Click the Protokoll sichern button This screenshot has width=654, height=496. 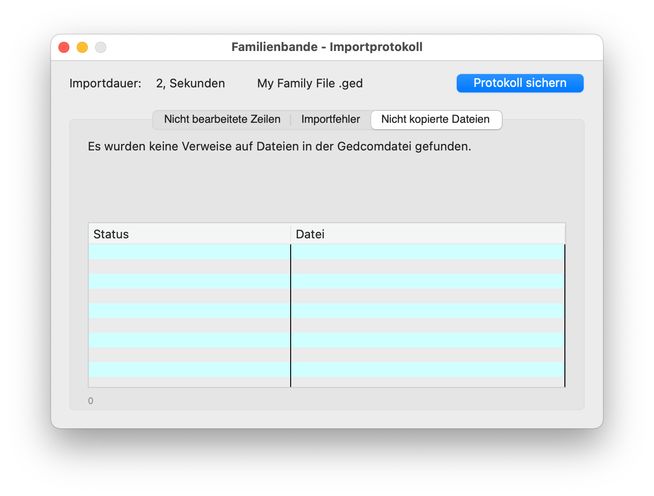pos(520,83)
